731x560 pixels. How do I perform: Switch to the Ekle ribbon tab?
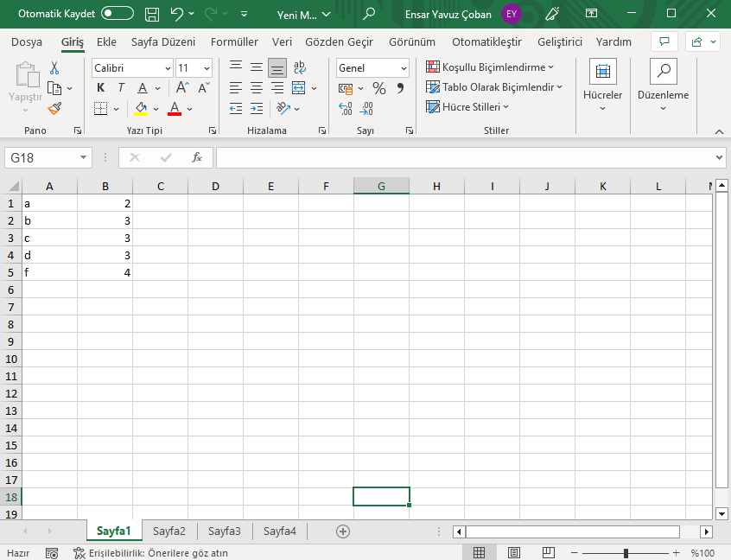(106, 42)
